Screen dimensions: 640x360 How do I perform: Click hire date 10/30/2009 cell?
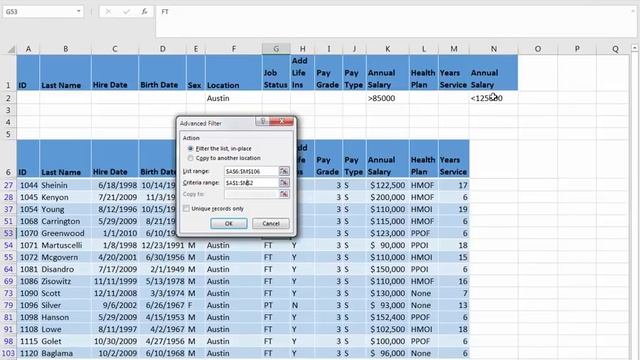tap(115, 341)
